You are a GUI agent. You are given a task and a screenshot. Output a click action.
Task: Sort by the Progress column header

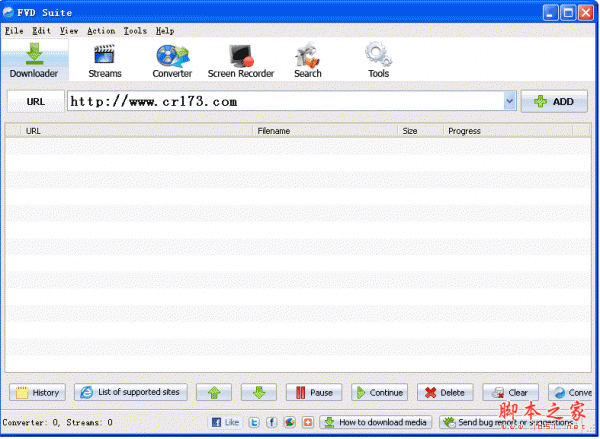508,131
